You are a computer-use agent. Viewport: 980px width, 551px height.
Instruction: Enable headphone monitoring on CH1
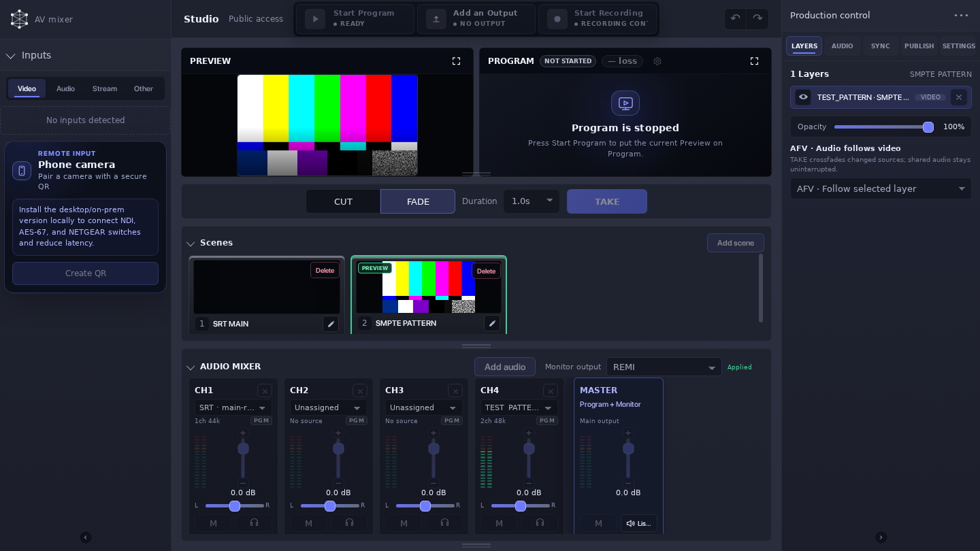point(254,523)
